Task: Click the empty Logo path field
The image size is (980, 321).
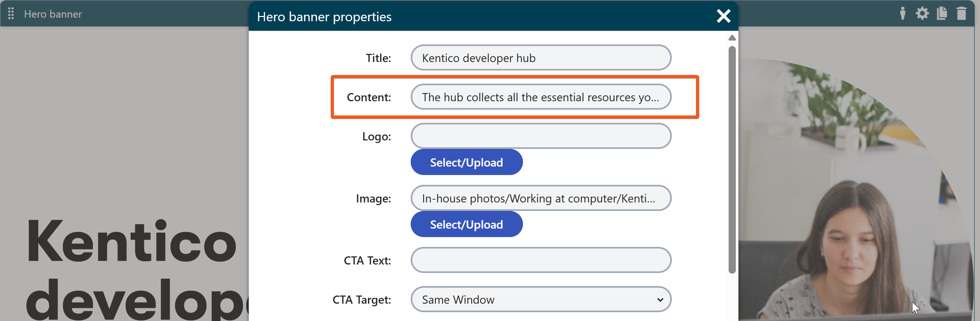Action: [541, 136]
